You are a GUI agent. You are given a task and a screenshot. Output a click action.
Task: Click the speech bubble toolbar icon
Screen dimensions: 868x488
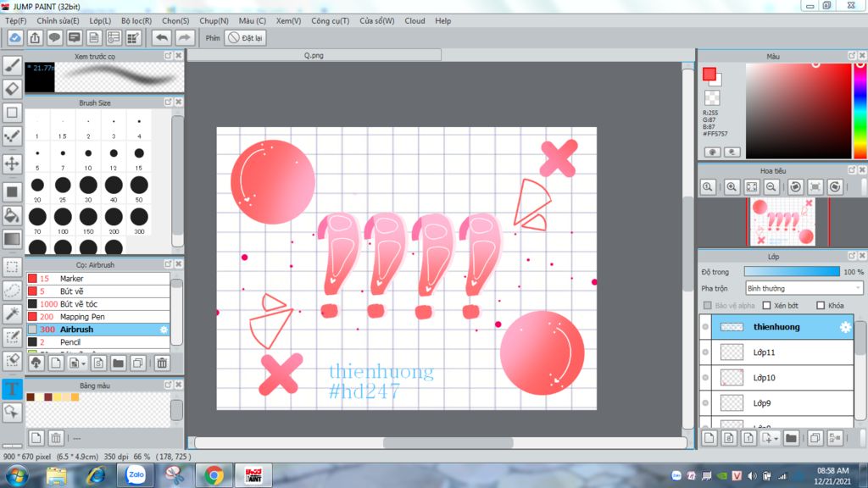(54, 37)
